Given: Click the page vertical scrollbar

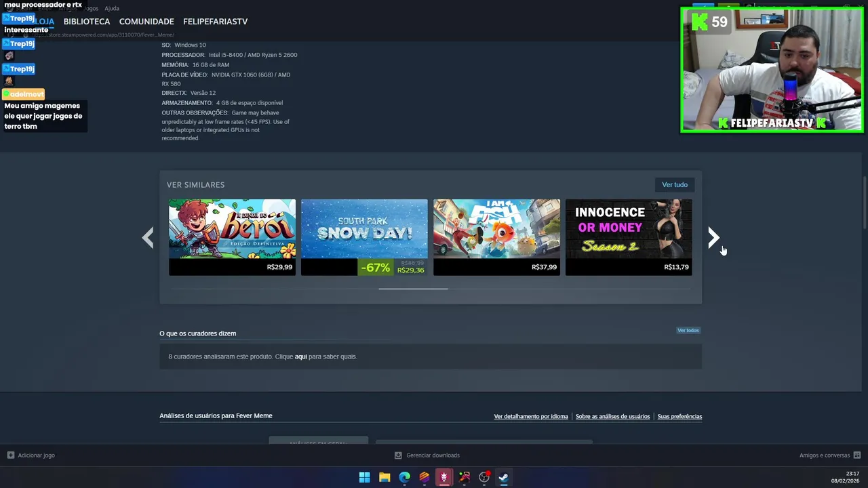Looking at the screenshot, I should point(864,203).
